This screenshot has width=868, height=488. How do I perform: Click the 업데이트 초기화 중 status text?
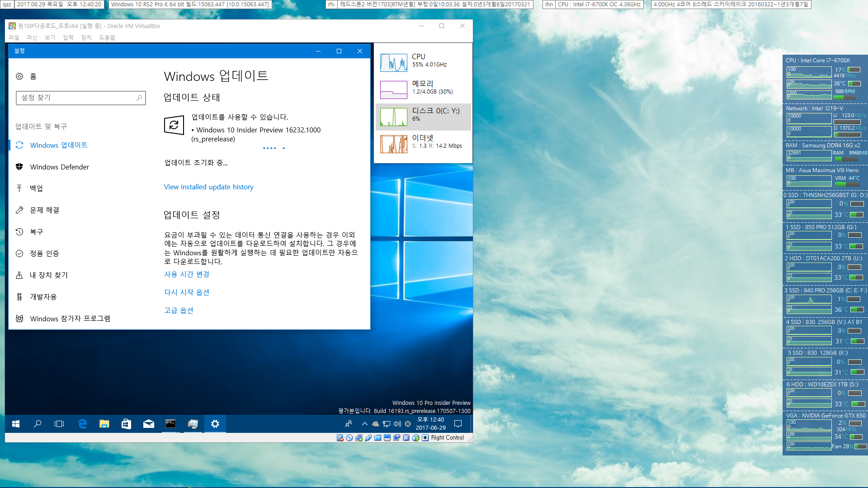pos(196,163)
